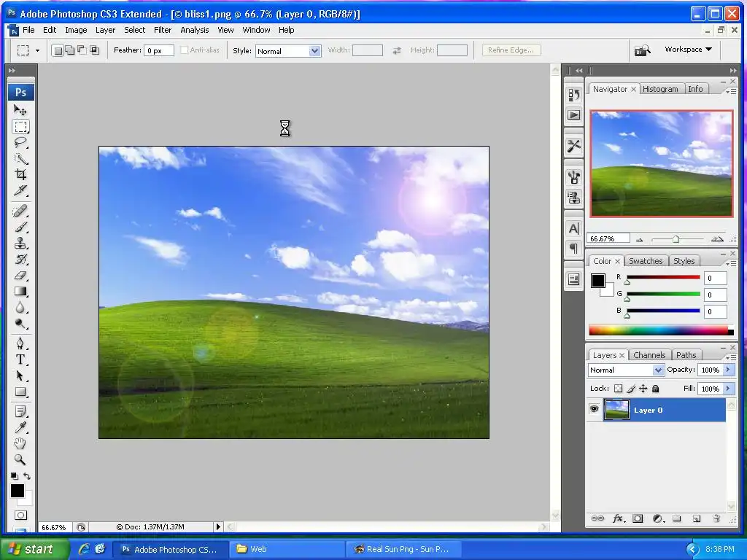Open the Workspace dropdown
Screen dimensions: 747x560
coord(688,50)
